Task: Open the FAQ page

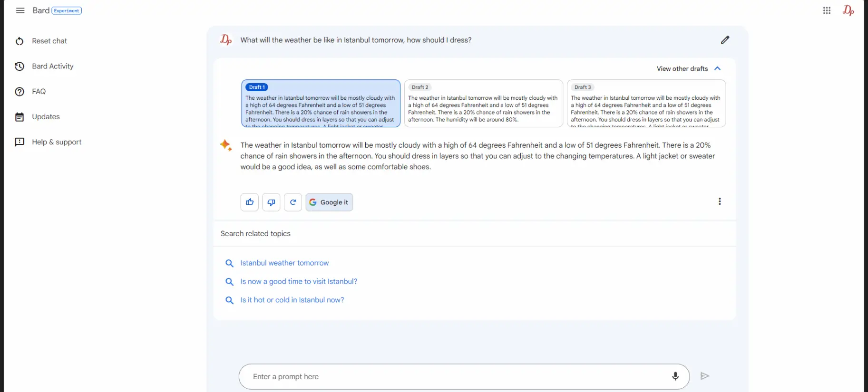Action: click(x=39, y=91)
